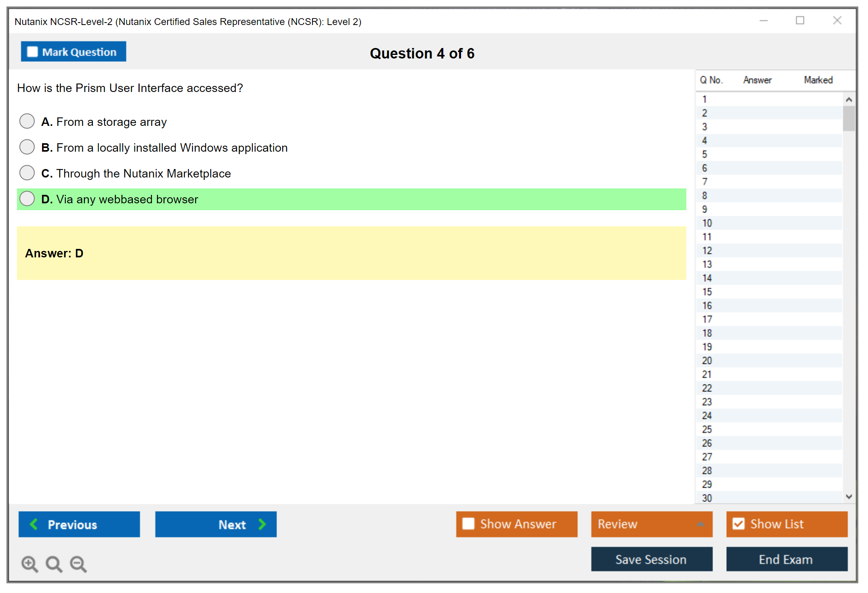Viewport: 868px width, 593px height.
Task: Maximize the exam window
Action: pyautogui.click(x=800, y=21)
